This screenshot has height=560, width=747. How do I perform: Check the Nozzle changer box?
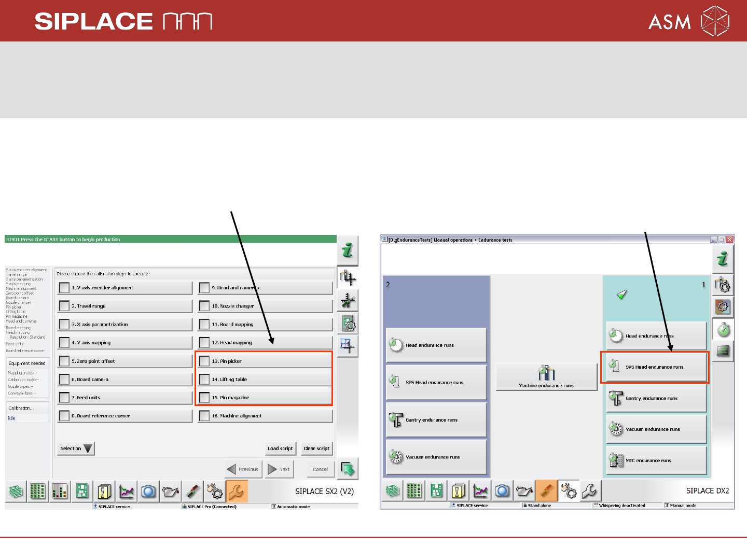(204, 306)
